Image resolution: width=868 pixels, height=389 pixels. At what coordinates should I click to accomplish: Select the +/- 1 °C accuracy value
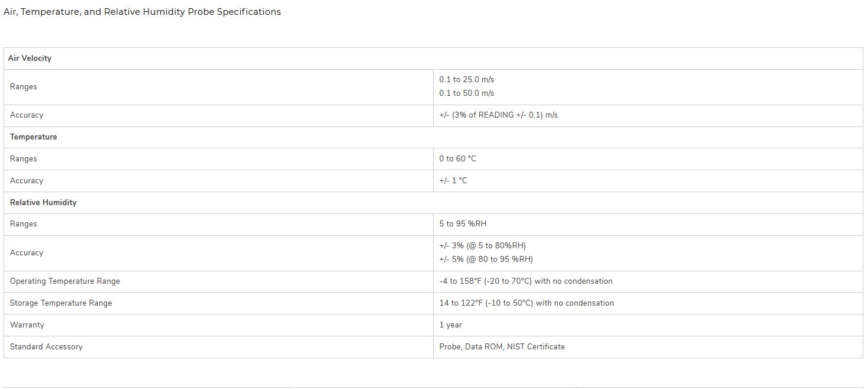453,181
